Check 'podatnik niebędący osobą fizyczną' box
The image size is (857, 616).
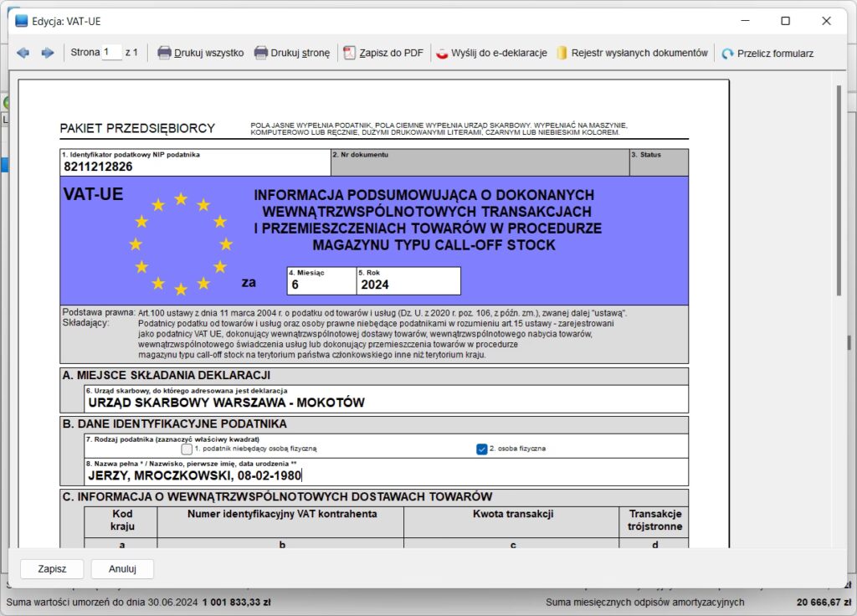pos(187,449)
